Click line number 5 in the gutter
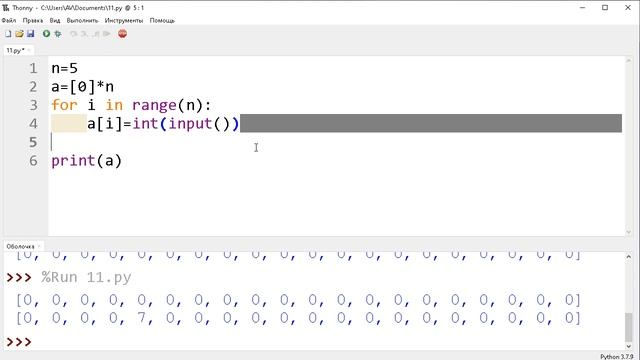Image resolution: width=640 pixels, height=360 pixels. [33, 142]
